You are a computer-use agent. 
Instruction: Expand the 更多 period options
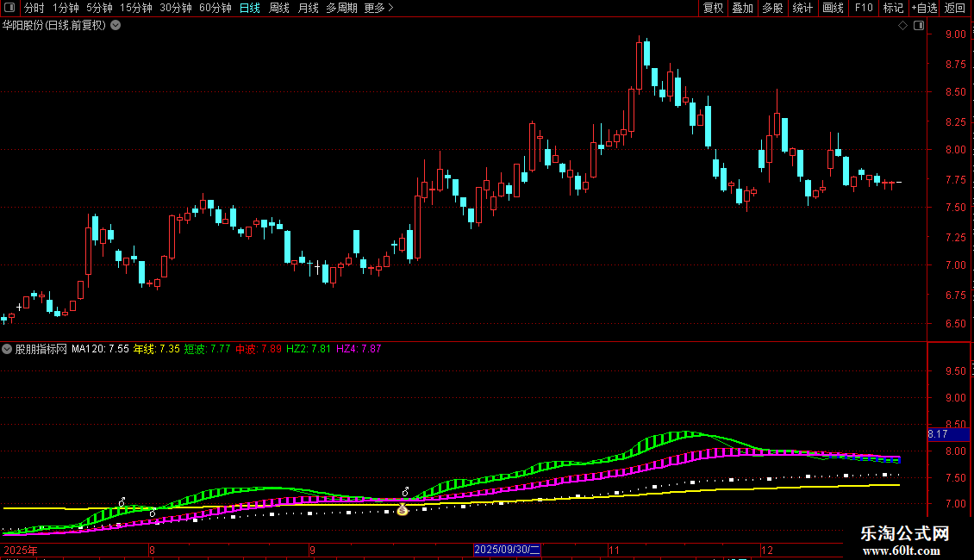pyautogui.click(x=378, y=8)
